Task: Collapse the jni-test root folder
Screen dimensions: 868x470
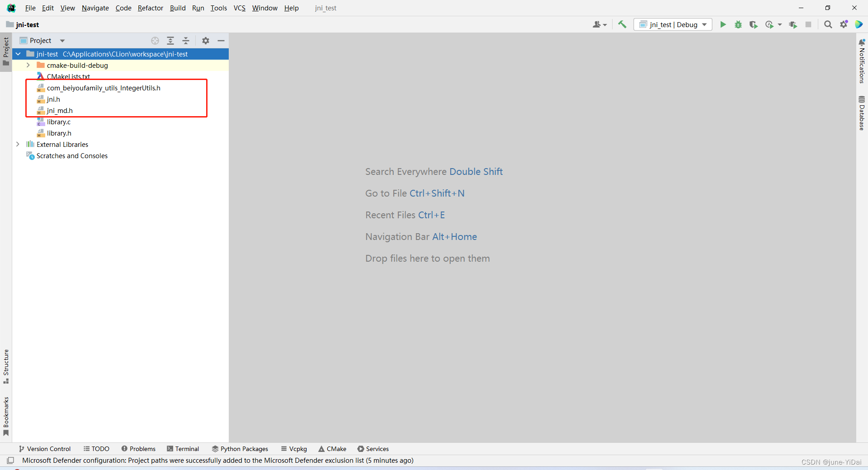Action: click(x=18, y=54)
